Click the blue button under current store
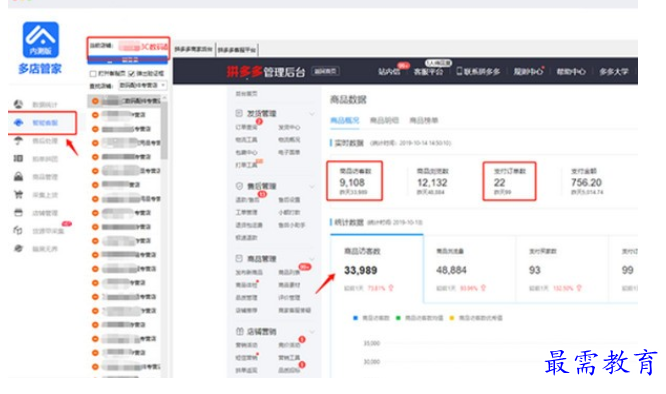The height and width of the screenshot is (394, 666). 127,60
